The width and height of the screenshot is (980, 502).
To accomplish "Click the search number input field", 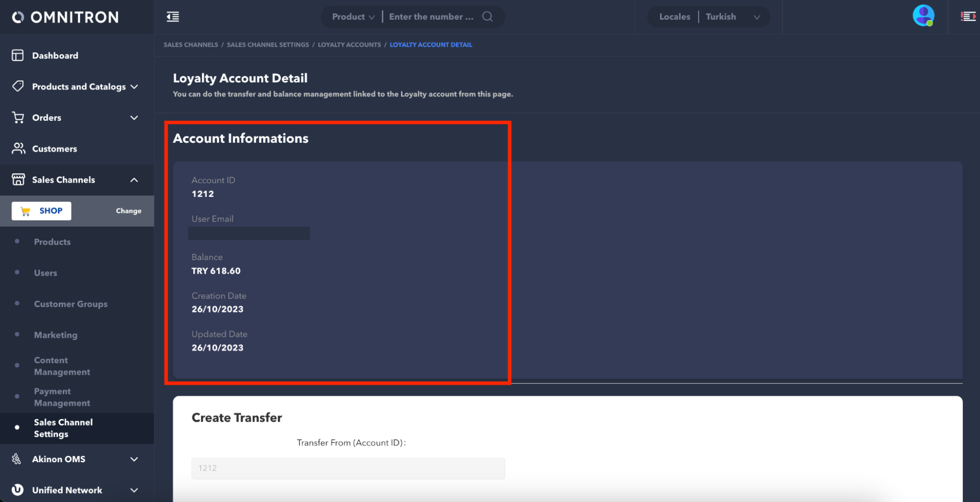I will [431, 17].
